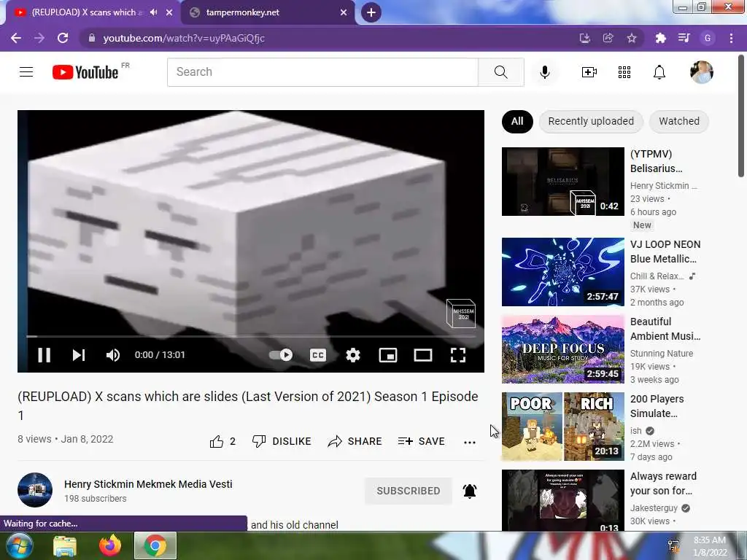
Task: Click the install/download icon in address bar
Action: coord(584,38)
